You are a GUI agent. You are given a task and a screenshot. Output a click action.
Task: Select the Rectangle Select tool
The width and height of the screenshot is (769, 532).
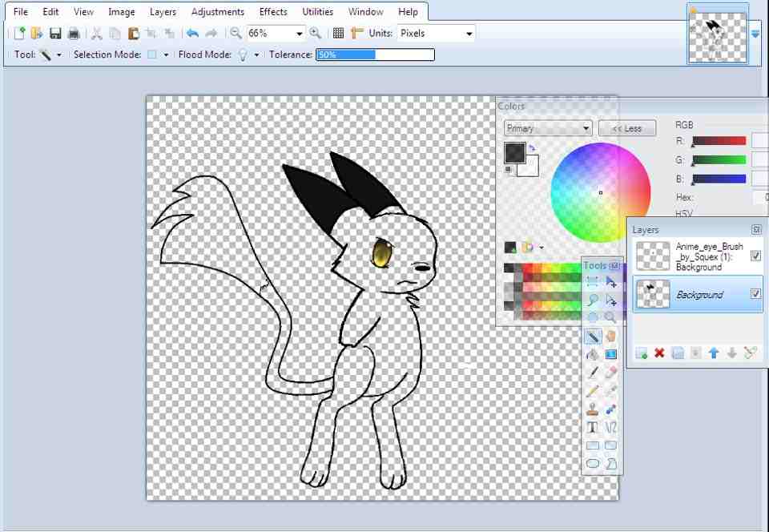593,282
